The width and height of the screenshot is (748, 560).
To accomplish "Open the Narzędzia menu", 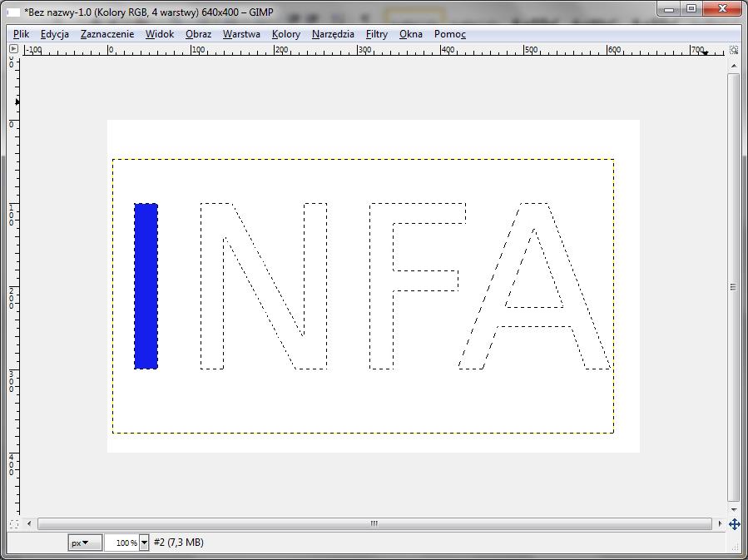I will point(333,34).
